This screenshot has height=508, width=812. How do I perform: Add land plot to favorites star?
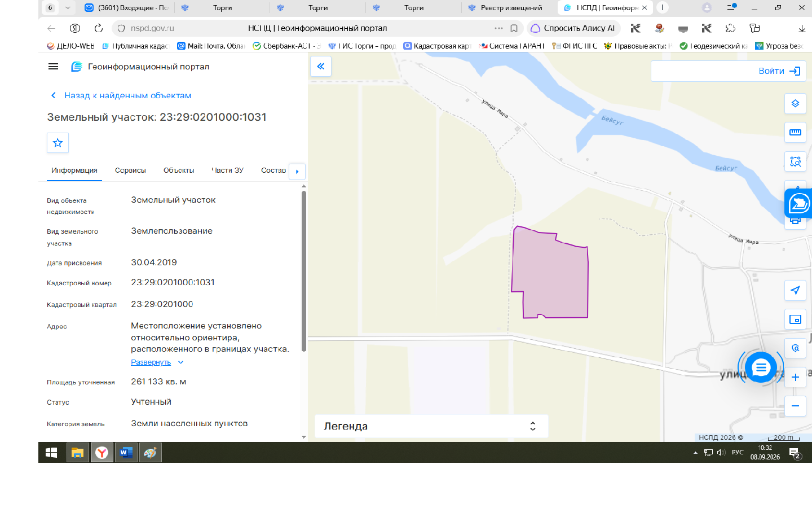[58, 143]
